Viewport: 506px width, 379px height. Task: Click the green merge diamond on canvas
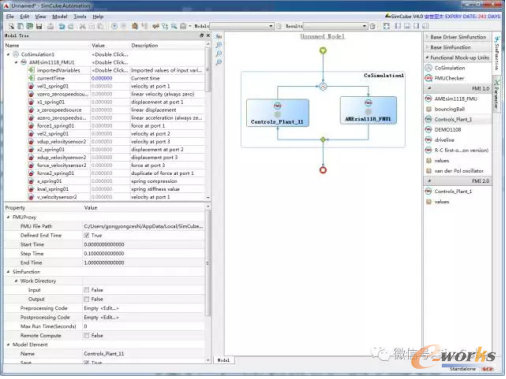click(323, 139)
